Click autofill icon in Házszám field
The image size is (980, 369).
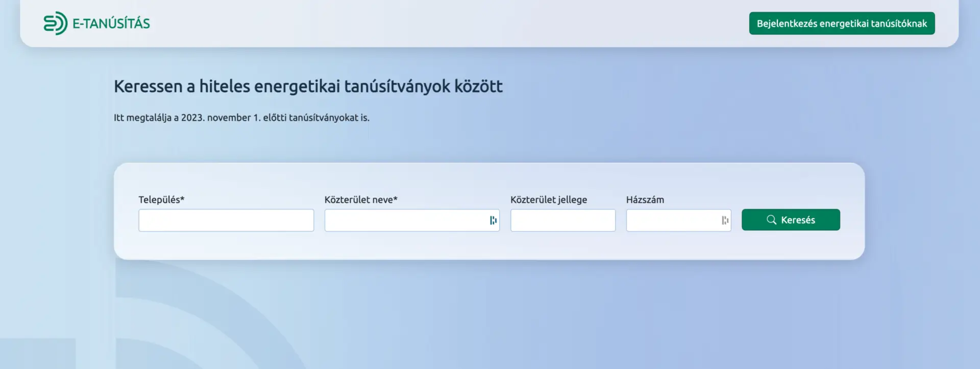pos(725,220)
